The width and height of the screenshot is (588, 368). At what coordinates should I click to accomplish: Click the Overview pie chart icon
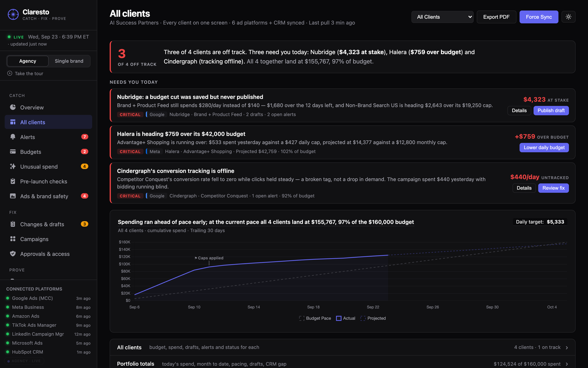coord(13,107)
